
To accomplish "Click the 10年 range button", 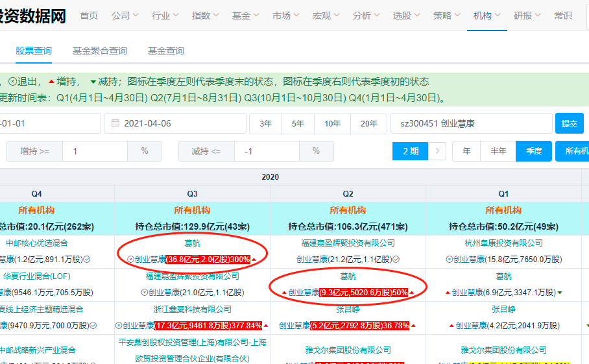I will point(332,123).
